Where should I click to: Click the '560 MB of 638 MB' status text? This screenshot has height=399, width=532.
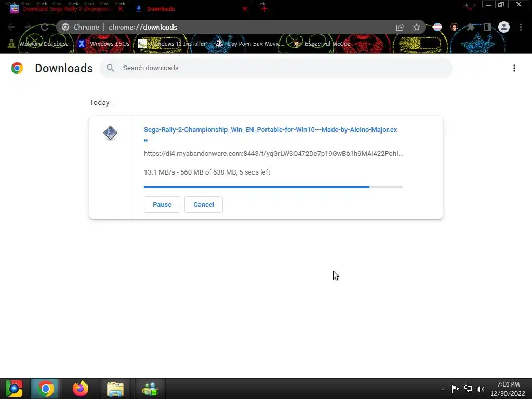(x=208, y=172)
